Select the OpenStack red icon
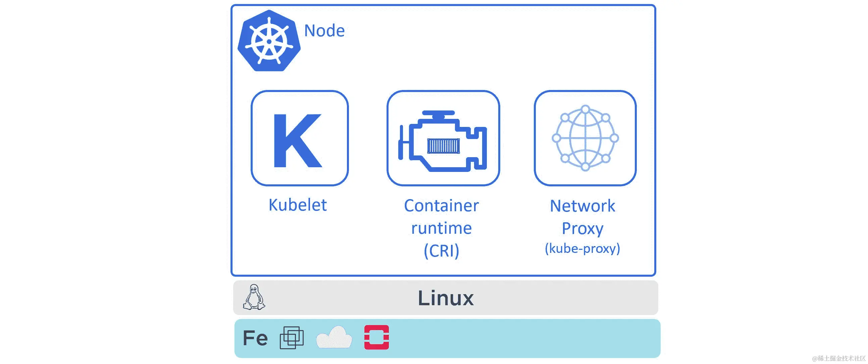Viewport: 868px width, 364px height. [377, 338]
